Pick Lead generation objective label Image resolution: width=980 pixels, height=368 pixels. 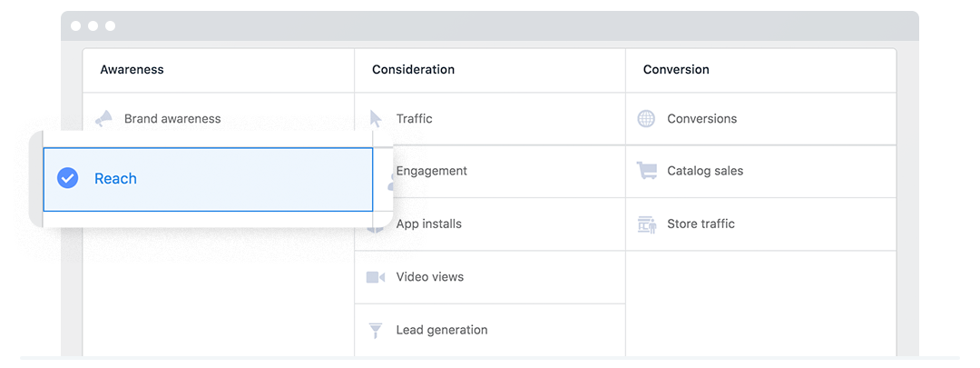(x=442, y=330)
